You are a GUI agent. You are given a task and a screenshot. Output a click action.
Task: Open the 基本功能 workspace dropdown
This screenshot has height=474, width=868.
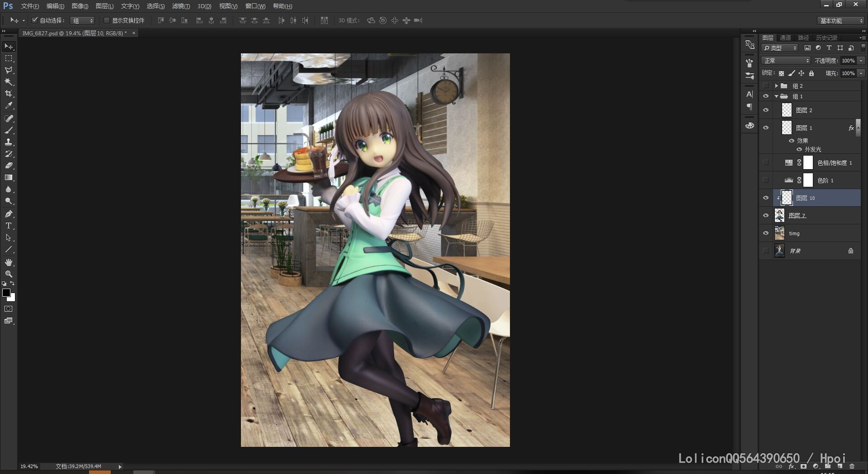[x=841, y=21]
